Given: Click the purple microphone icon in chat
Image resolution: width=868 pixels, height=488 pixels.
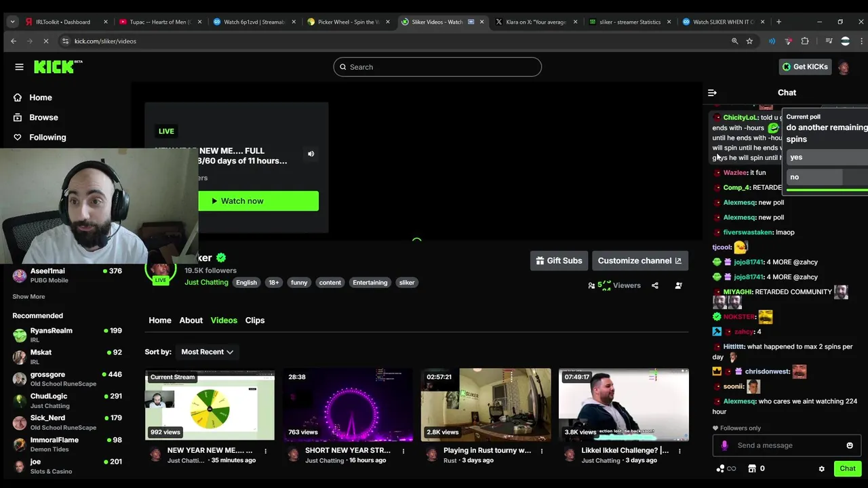Looking at the screenshot, I should pos(724,445).
